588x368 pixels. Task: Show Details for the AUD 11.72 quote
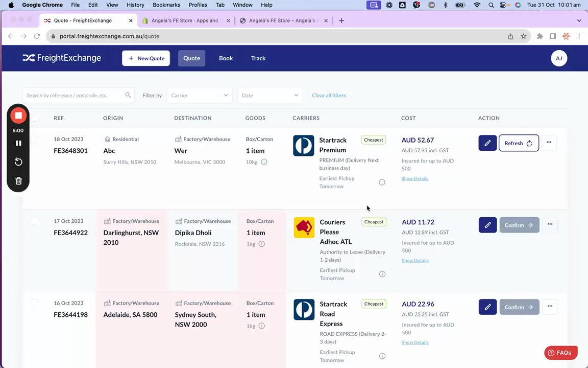point(415,260)
